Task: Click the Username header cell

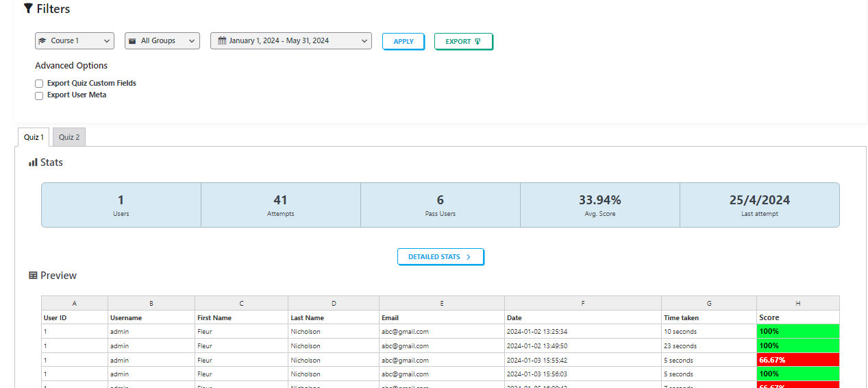Action: point(151,318)
